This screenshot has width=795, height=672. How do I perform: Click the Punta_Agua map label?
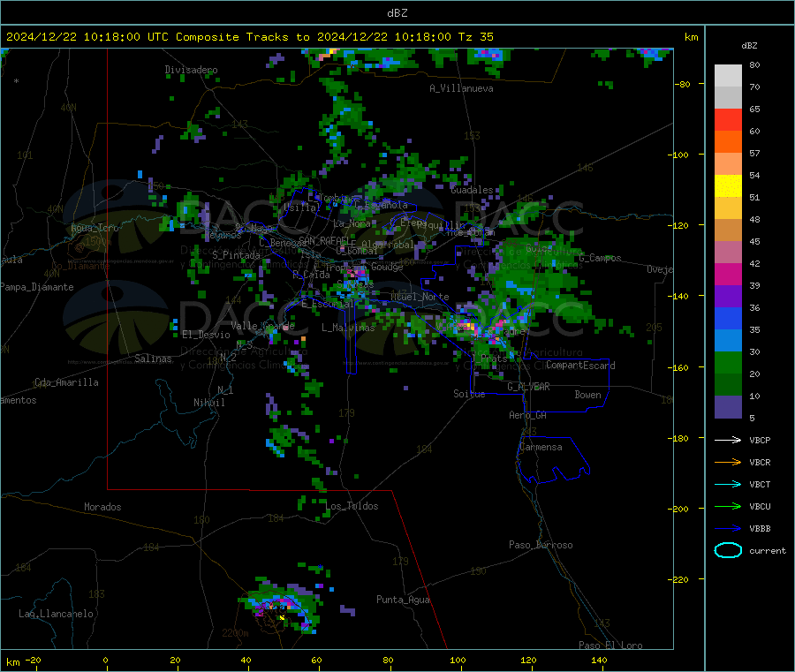403,600
